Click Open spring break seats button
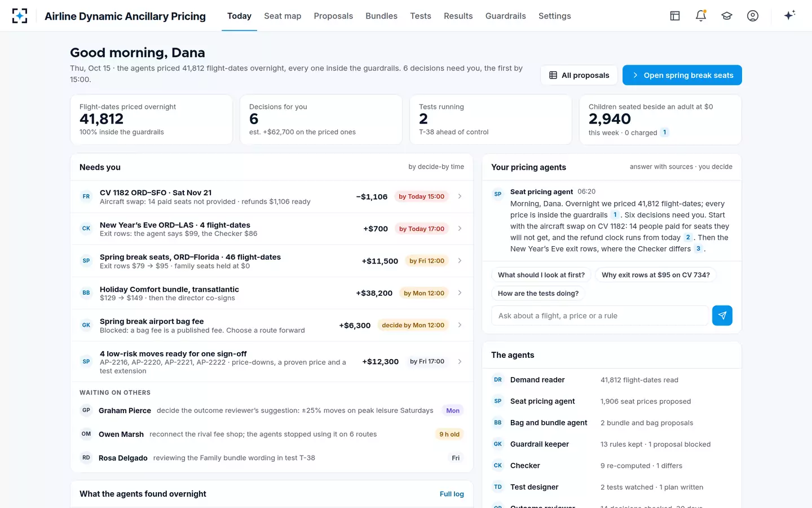Image resolution: width=812 pixels, height=508 pixels. pyautogui.click(x=682, y=75)
